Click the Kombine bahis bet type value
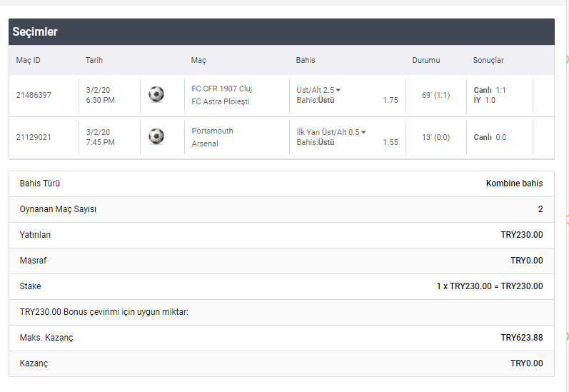This screenshot has height=392, width=569. coord(514,184)
